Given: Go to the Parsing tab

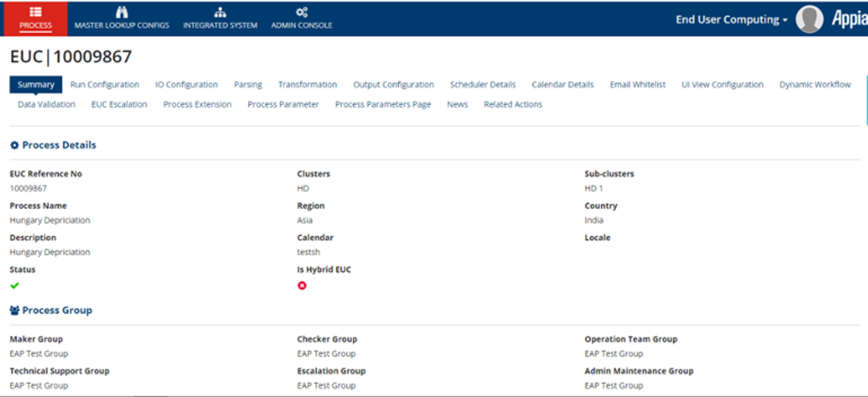Looking at the screenshot, I should [248, 84].
